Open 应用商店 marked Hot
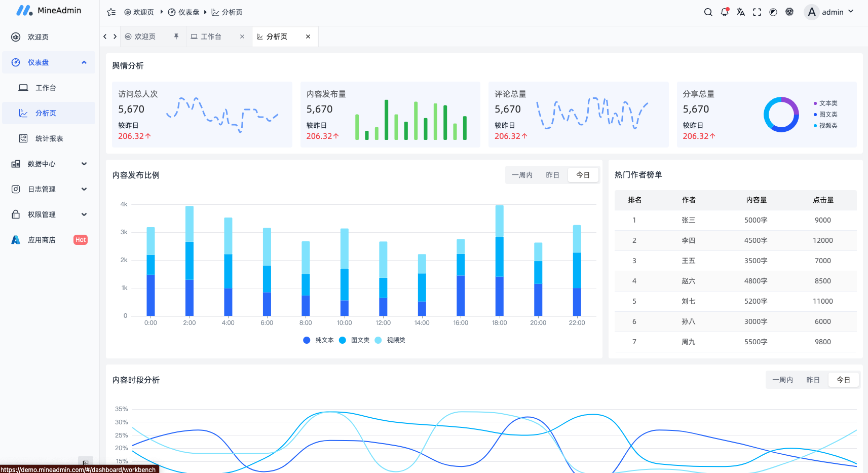 (x=41, y=239)
